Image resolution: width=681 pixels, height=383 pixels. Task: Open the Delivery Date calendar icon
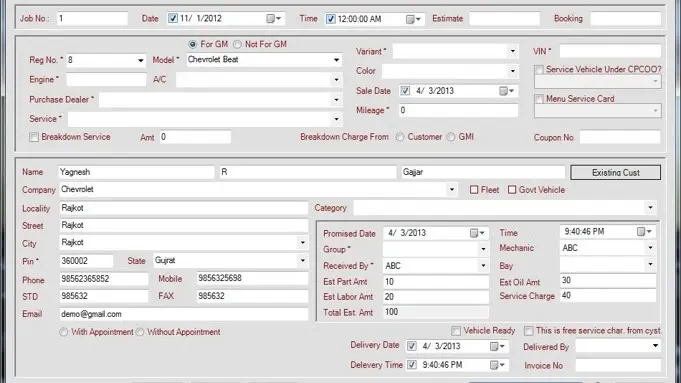[x=497, y=346]
